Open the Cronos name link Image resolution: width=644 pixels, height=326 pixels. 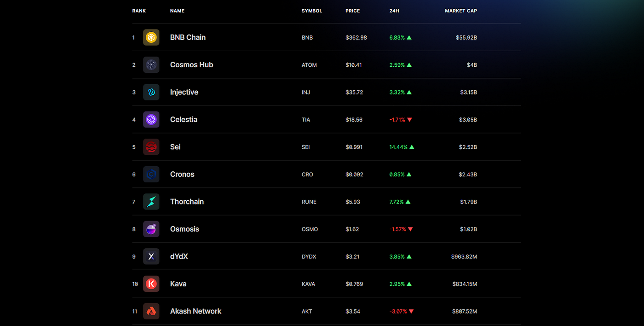[x=182, y=175]
